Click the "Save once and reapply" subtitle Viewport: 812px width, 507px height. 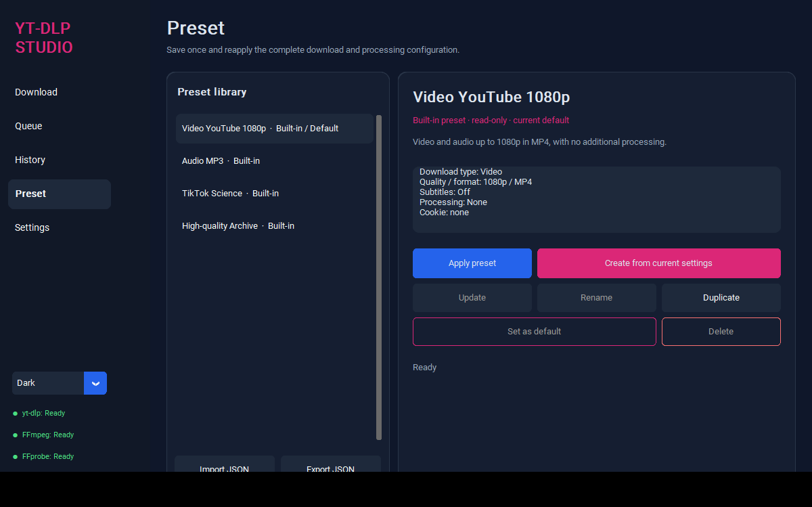click(x=313, y=50)
